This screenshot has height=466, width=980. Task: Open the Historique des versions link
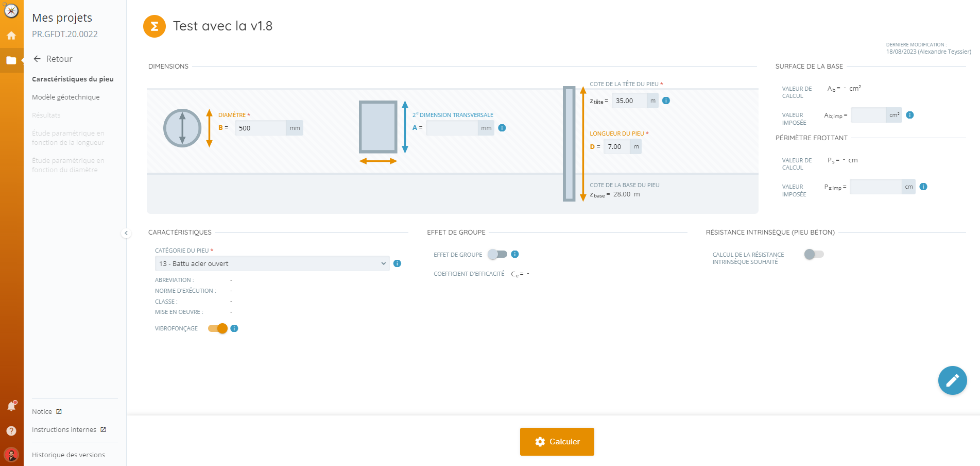68,455
